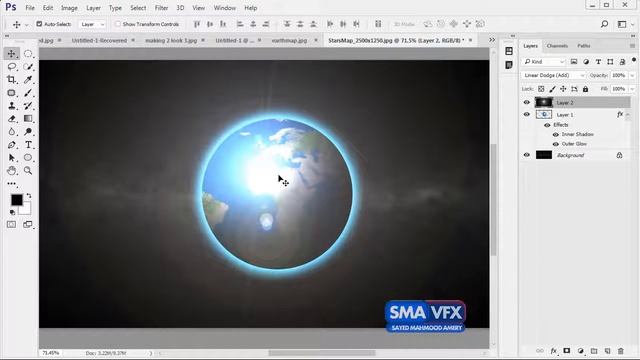Add a layer mask
Viewport: 640px width, 360px height.
567,351
